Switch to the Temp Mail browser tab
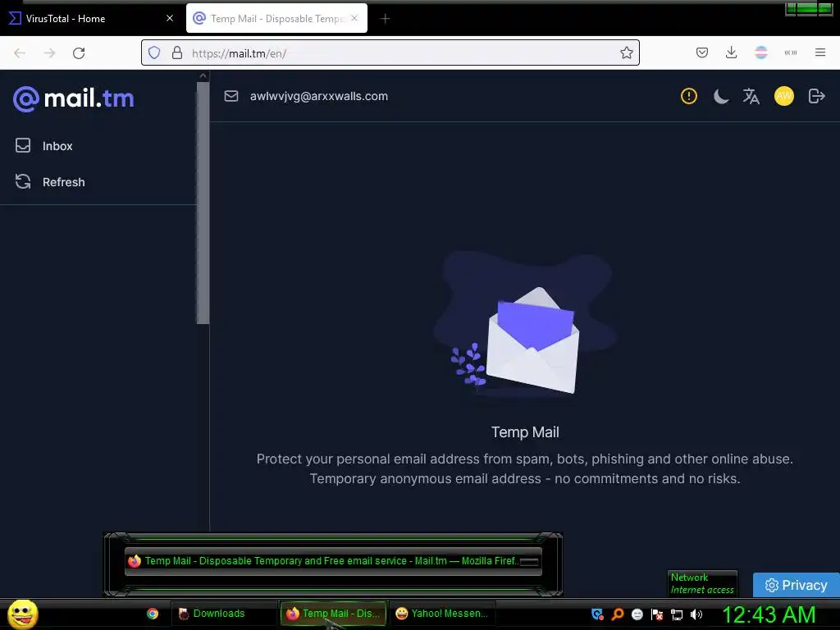840x630 pixels. coord(276,18)
